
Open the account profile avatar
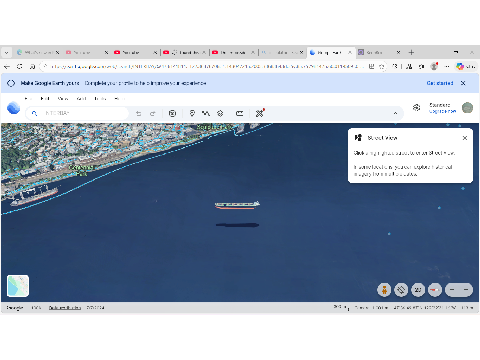tap(467, 108)
